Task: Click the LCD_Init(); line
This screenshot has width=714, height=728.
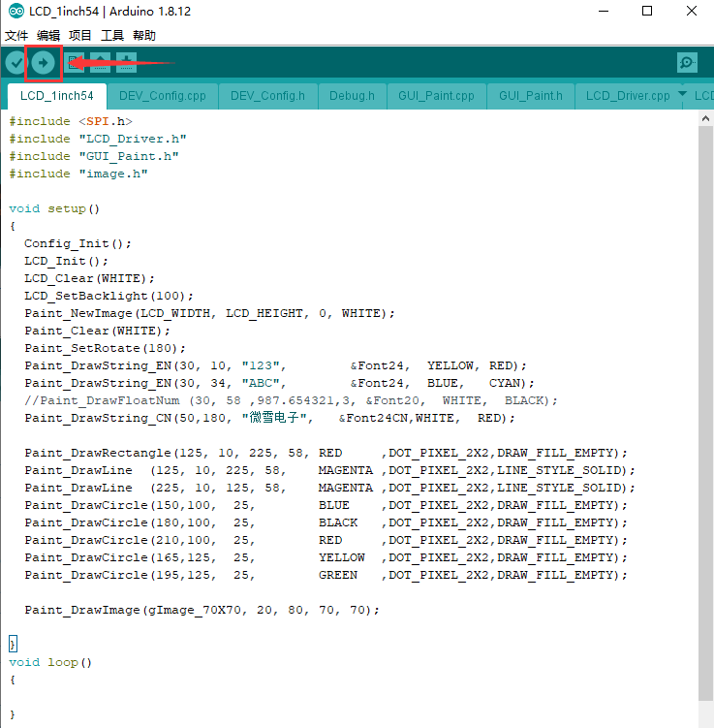Action: point(66,261)
